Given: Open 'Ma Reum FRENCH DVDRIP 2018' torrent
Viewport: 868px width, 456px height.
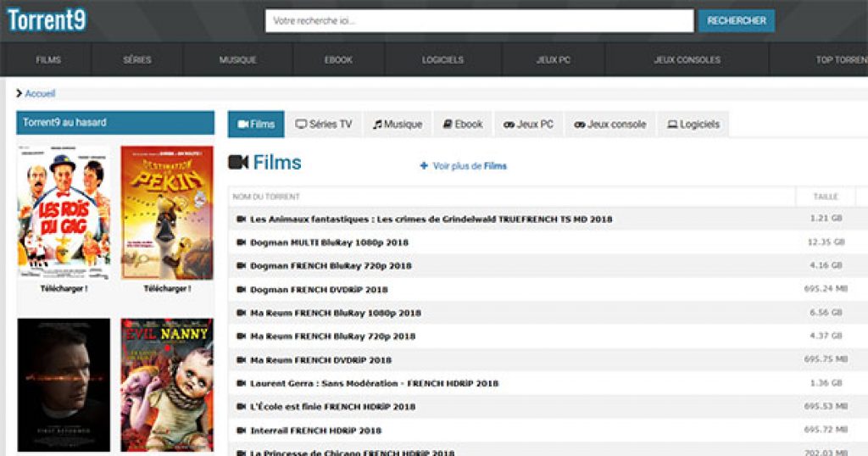Looking at the screenshot, I should coord(321,359).
